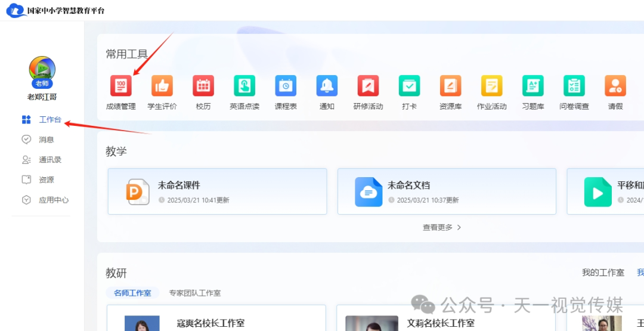Open the 通知 bell icon
This screenshot has height=331, width=644.
click(327, 86)
